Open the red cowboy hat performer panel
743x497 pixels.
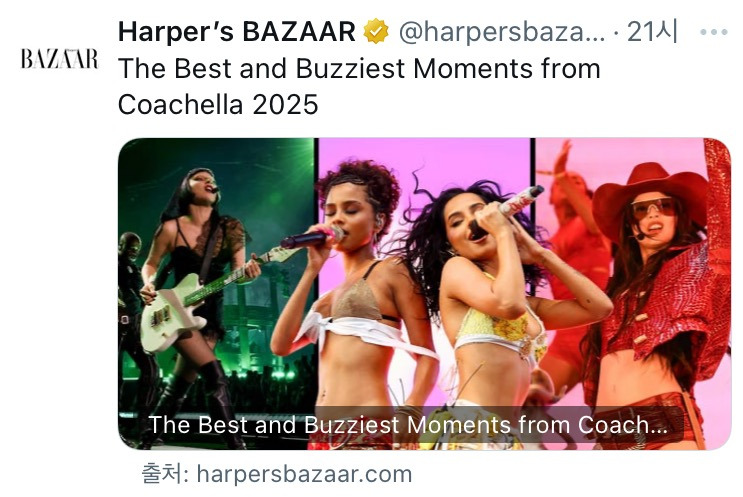click(x=634, y=294)
